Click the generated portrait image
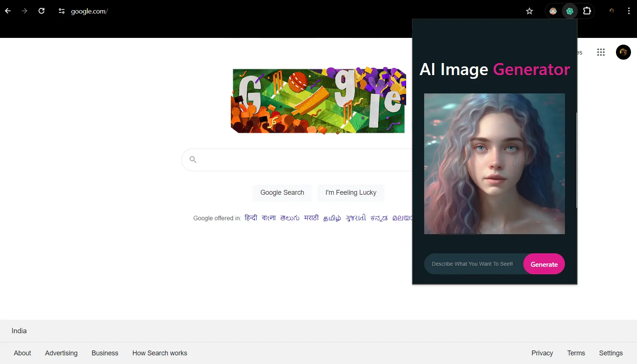637x364 pixels. click(x=494, y=164)
